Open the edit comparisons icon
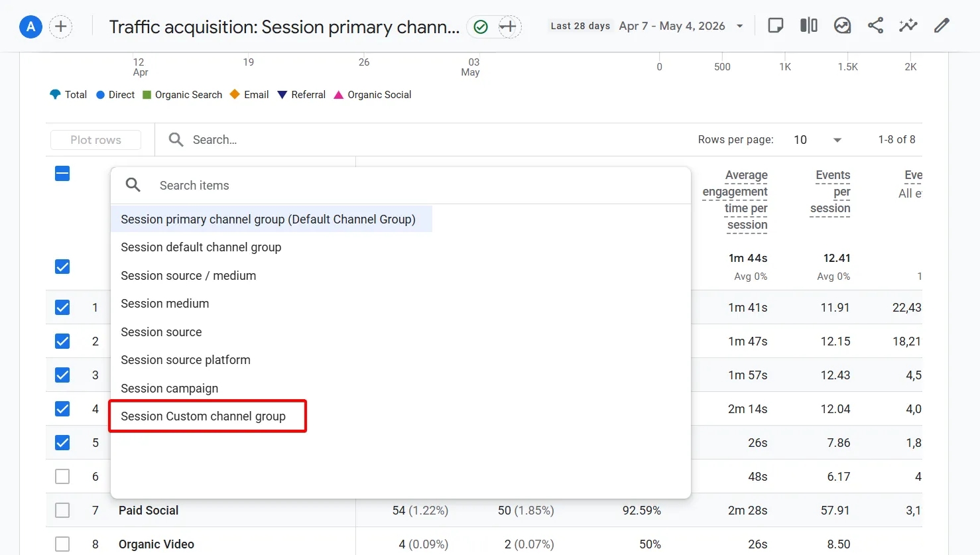980x555 pixels. [x=809, y=26]
